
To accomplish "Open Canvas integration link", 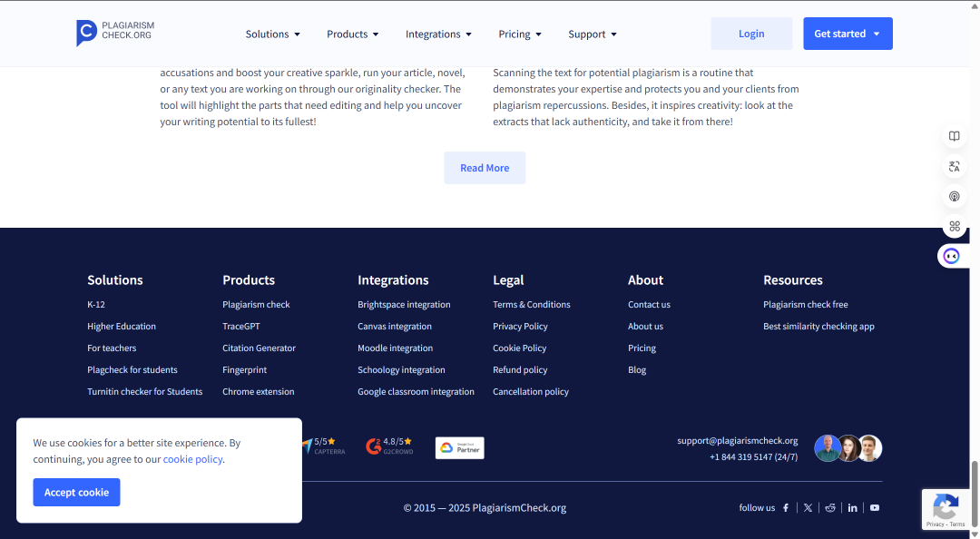I will (x=395, y=327).
